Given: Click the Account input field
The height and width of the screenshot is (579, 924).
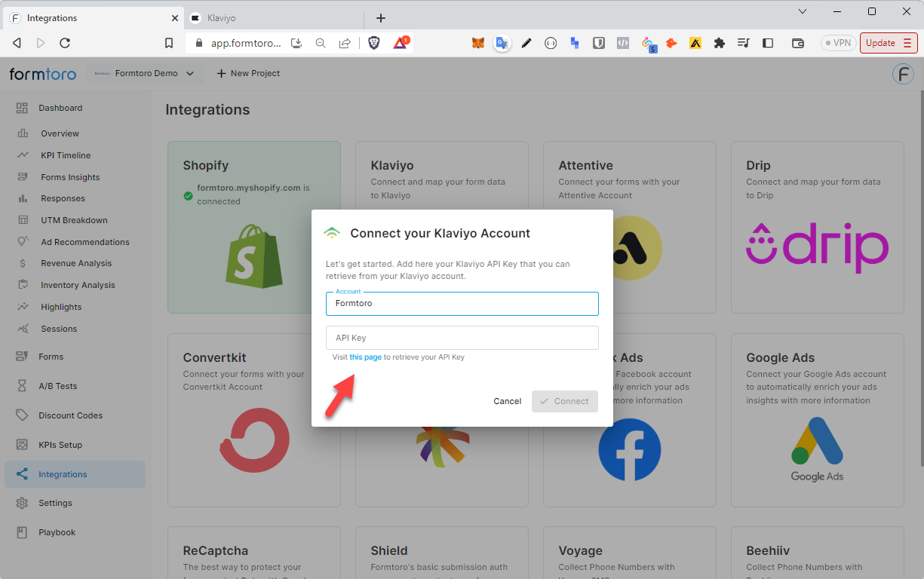Looking at the screenshot, I should [x=462, y=303].
